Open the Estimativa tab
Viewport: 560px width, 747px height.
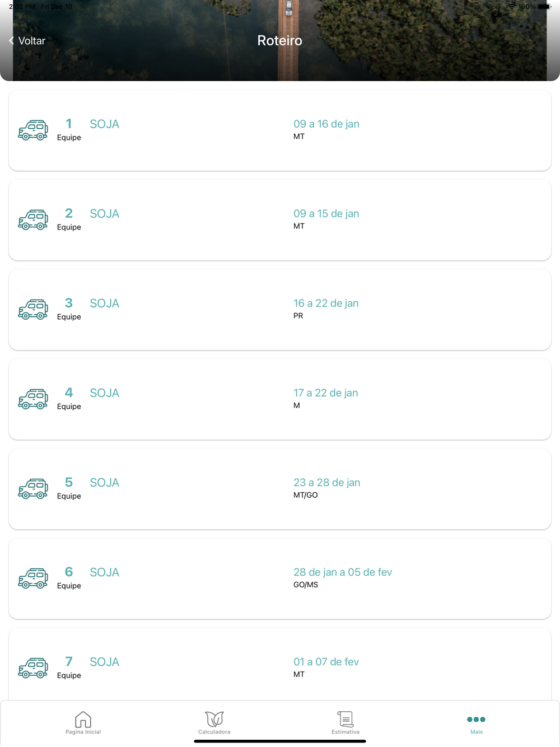coord(346,723)
